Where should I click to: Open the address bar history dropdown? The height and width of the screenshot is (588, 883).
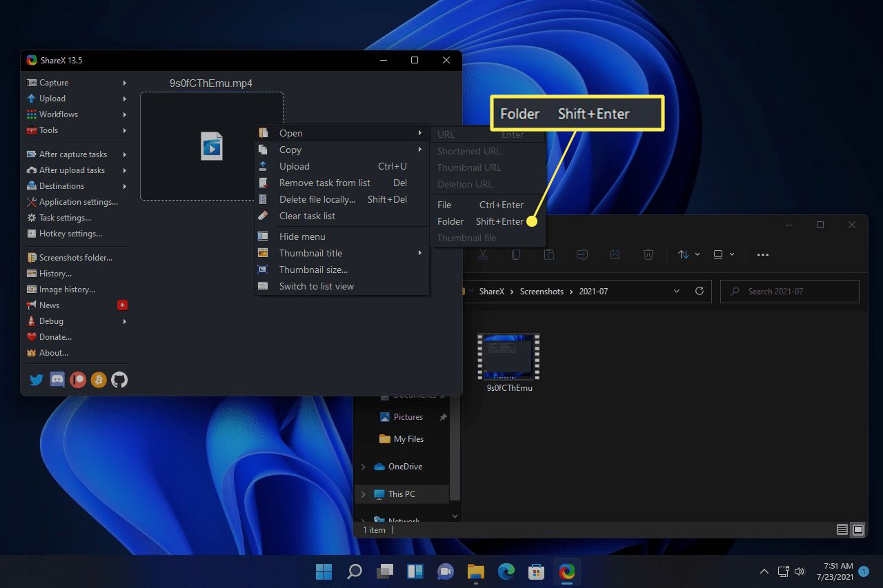[676, 292]
